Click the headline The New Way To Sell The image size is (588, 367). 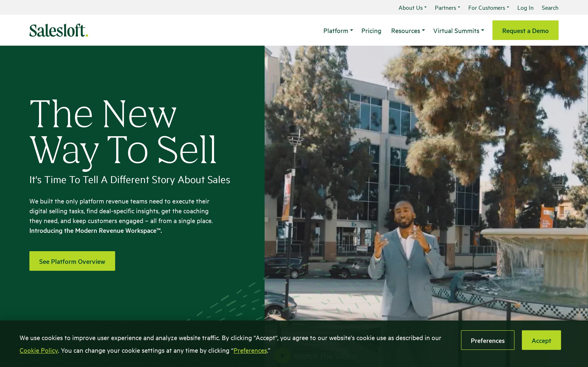pyautogui.click(x=123, y=132)
